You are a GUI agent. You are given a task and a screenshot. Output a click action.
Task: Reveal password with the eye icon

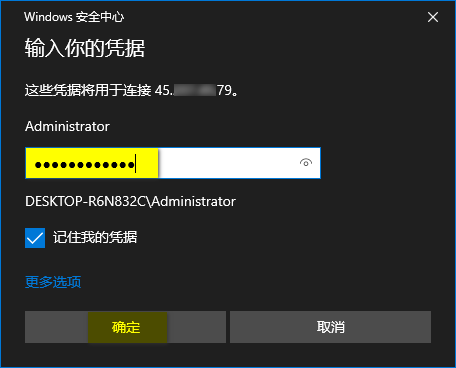pyautogui.click(x=306, y=163)
